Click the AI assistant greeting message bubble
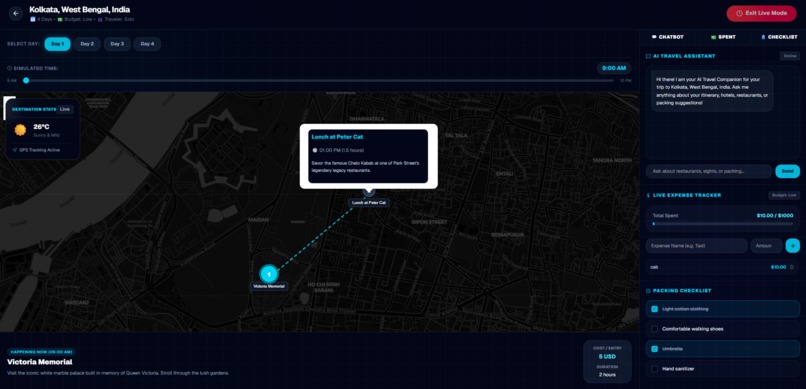This screenshot has height=389, width=806. click(x=712, y=91)
